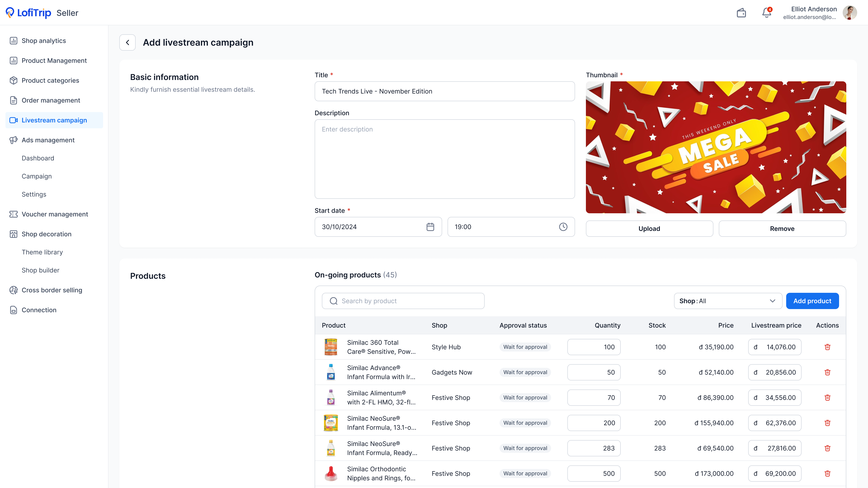This screenshot has width=868, height=488.
Task: Delete Similac NeoSure Ready row
Action: tap(827, 448)
